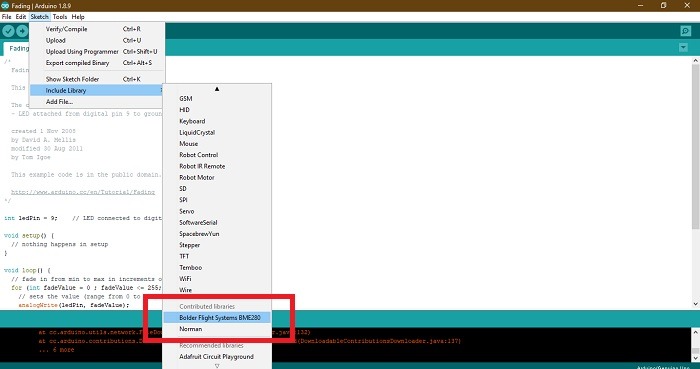Select Export compiled Binary
The width and height of the screenshot is (700, 369).
pos(97,63)
